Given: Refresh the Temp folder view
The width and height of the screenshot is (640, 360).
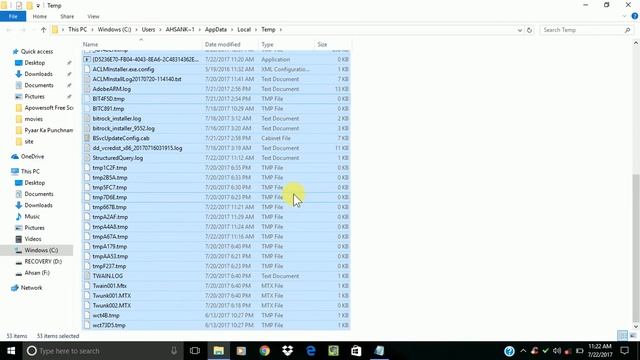Looking at the screenshot, I should point(529,30).
